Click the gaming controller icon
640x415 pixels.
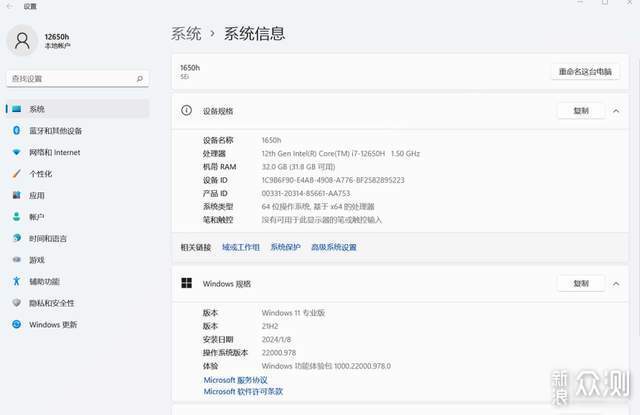point(16,260)
